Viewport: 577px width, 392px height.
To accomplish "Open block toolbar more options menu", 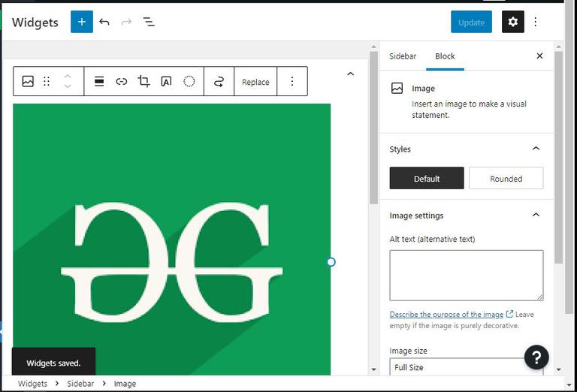I will point(292,81).
